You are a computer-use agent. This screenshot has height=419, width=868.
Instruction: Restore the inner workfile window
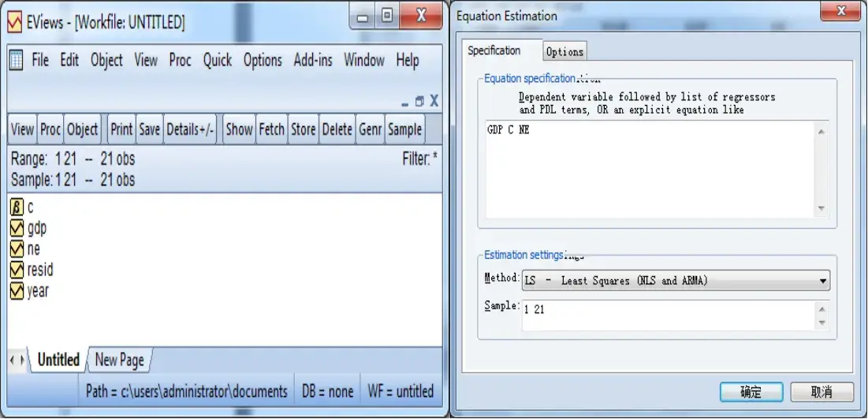coord(419,101)
